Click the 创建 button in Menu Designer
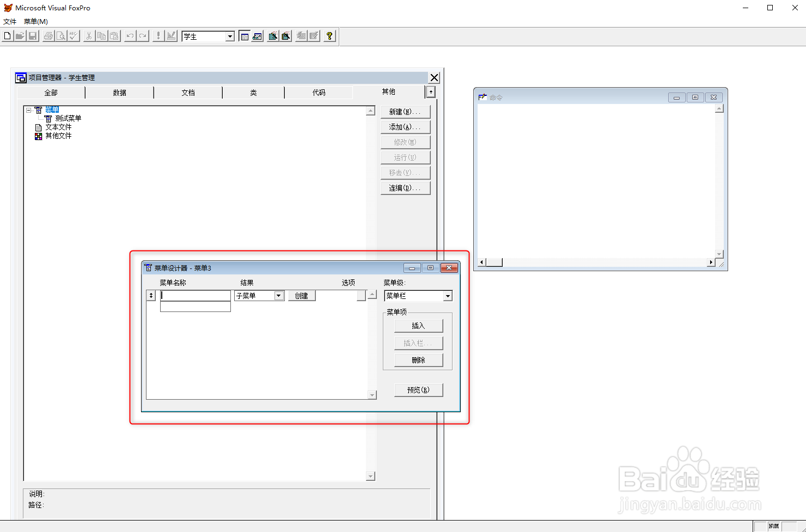Screen dimensions: 806x532 (x=302, y=296)
